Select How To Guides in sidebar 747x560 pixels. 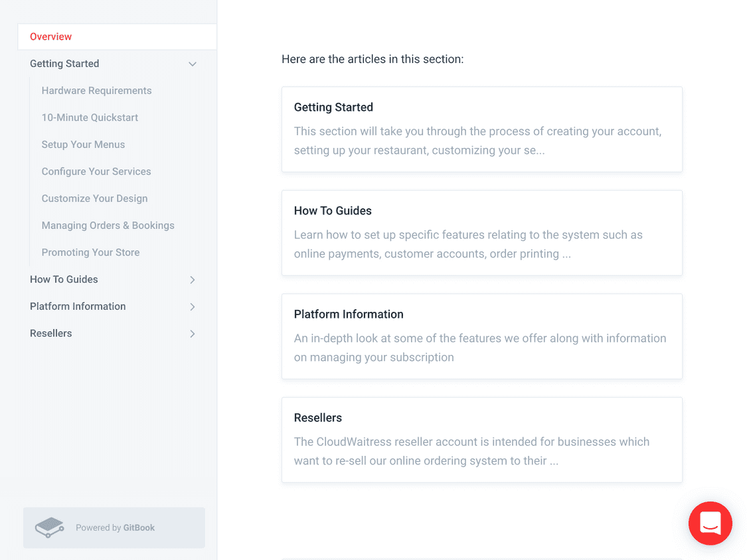64,279
